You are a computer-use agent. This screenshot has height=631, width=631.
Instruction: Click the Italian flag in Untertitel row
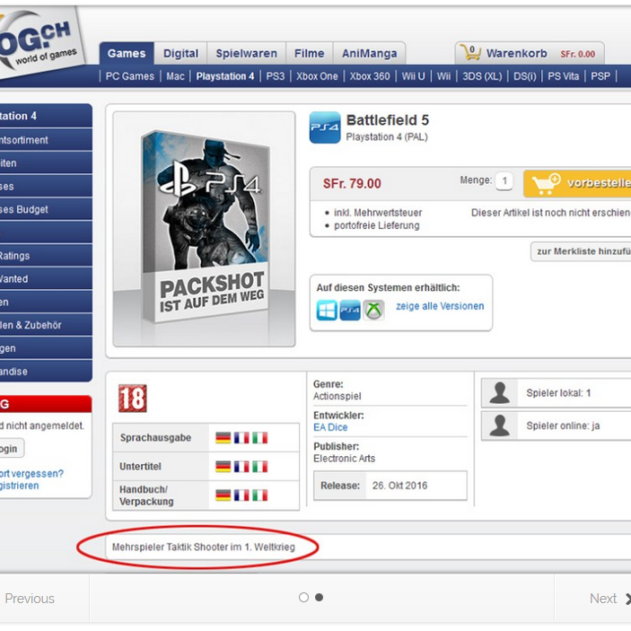[x=260, y=467]
